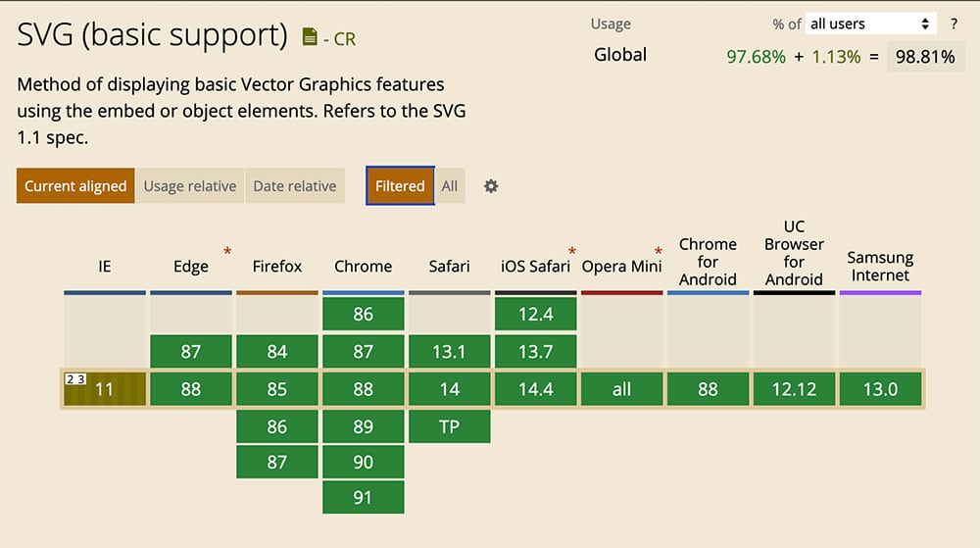Viewport: 980px width, 548px height.
Task: Click the Samsung Internet column header
Action: [x=880, y=267]
